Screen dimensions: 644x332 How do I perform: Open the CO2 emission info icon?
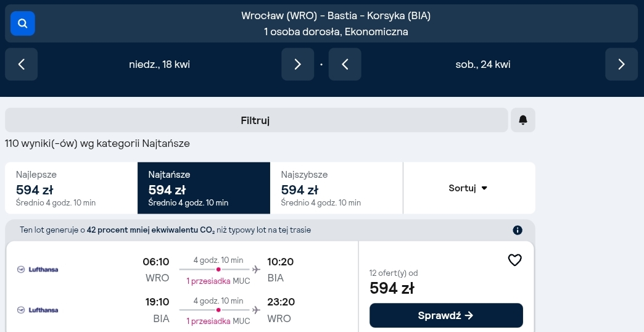518,230
